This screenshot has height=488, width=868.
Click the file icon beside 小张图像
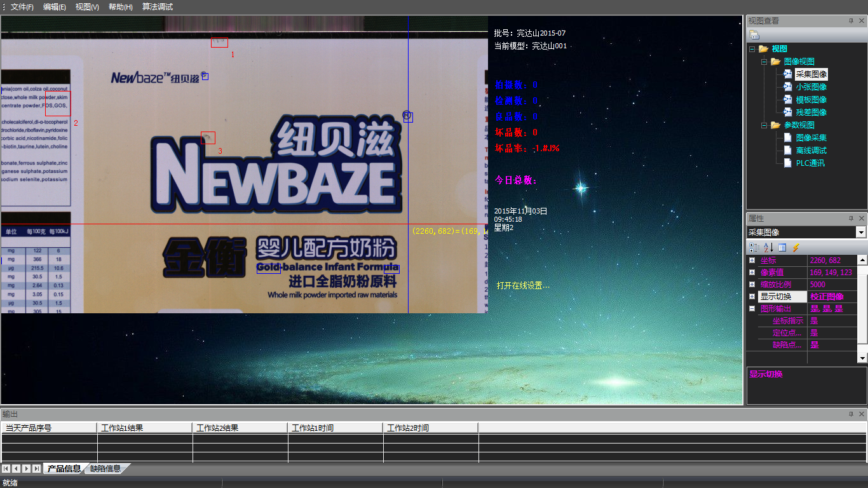tap(788, 87)
